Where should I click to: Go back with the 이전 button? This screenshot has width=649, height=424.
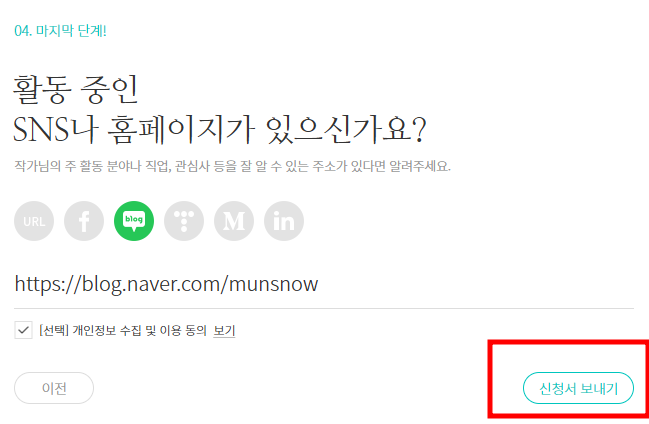[x=54, y=388]
